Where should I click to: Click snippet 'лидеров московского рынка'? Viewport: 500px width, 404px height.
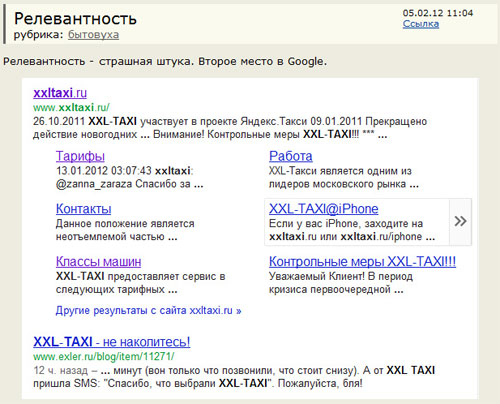337,184
